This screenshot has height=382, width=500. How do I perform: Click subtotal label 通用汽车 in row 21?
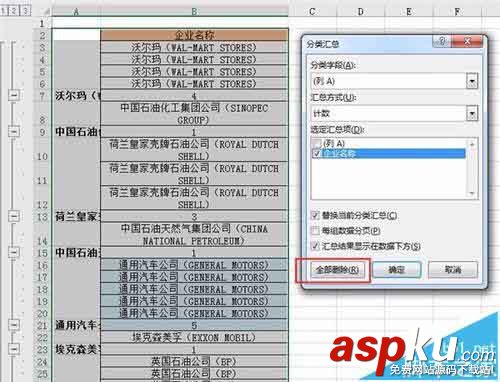[77, 325]
